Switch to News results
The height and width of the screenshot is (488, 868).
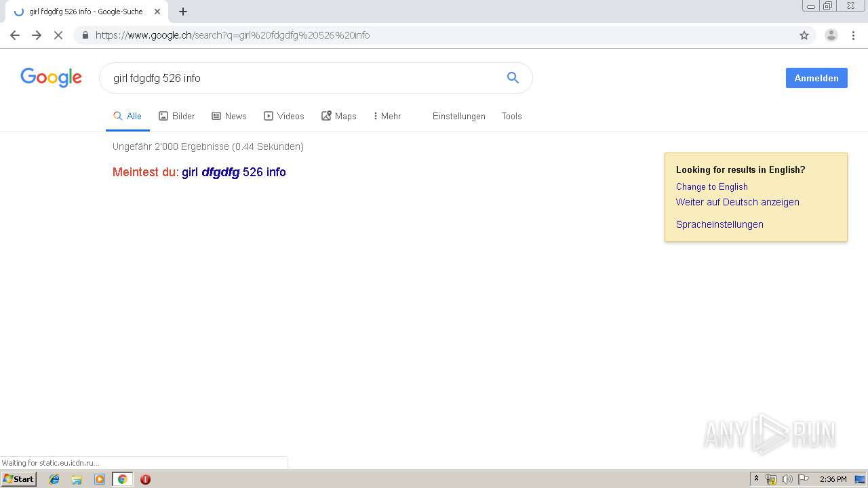coord(229,116)
